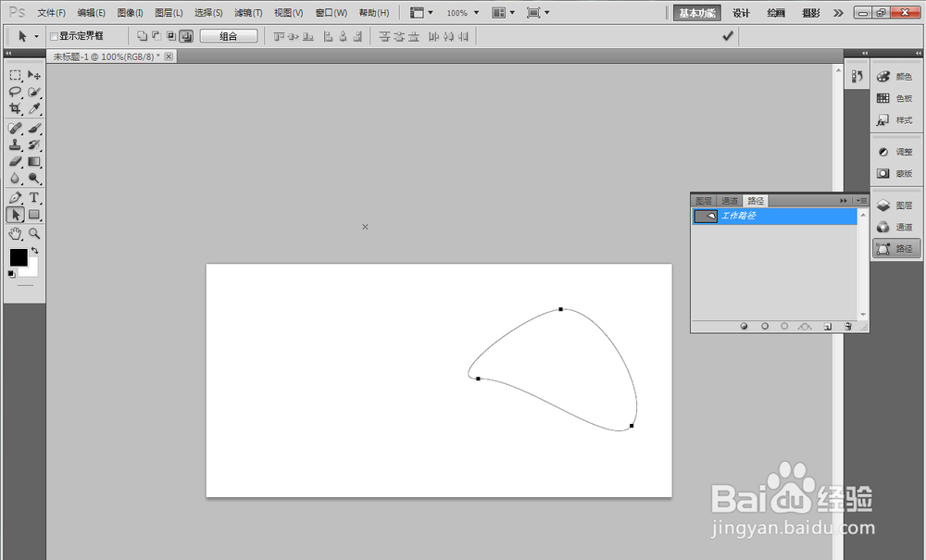Select the Move tool

click(34, 75)
